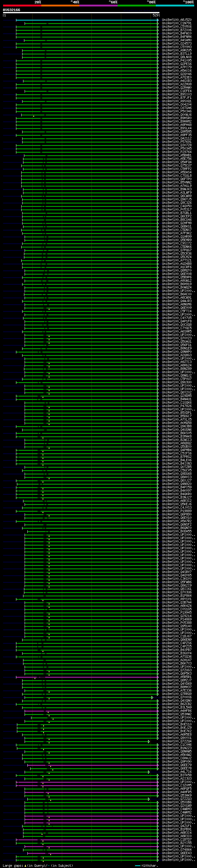The image size is (197, 868).
Task: Click the orange ~40% legend segment
Action: point(60,6)
